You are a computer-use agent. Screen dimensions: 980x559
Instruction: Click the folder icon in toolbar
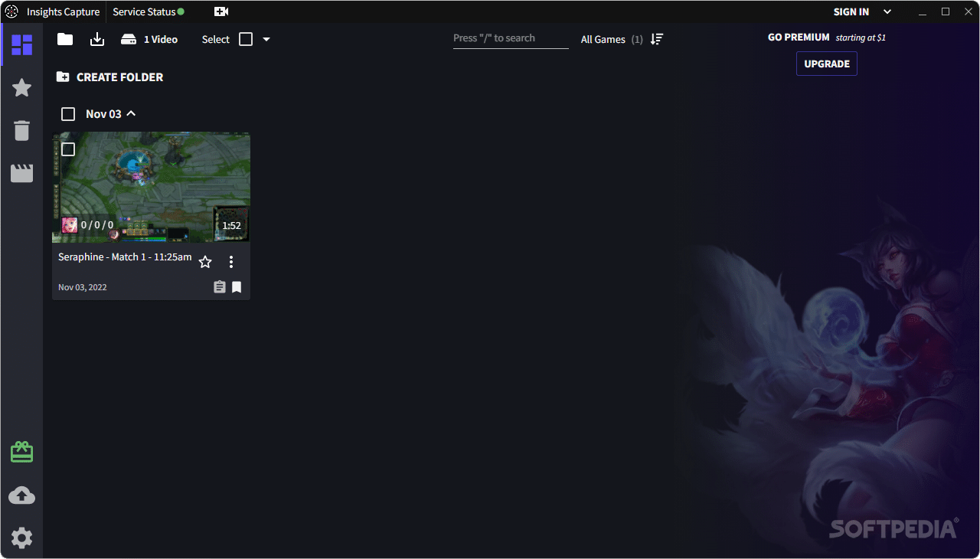[x=65, y=39]
